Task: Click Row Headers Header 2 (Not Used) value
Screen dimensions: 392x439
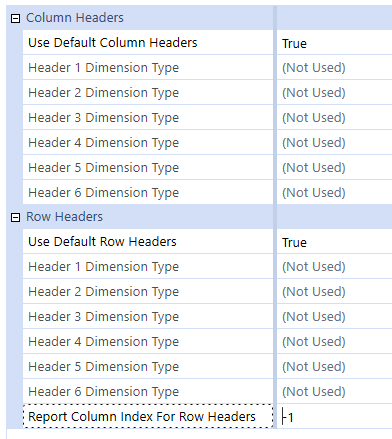Action: pos(314,292)
